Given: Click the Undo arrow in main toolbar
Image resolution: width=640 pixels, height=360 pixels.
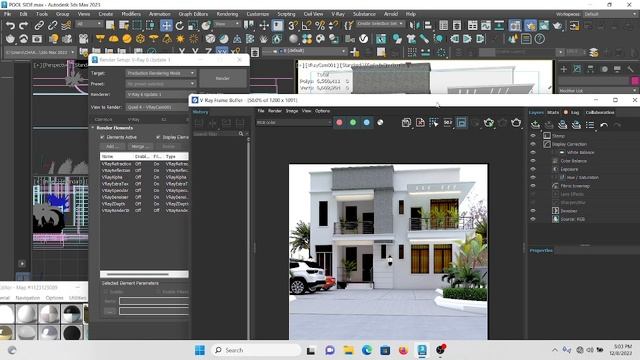Looking at the screenshot, I should pyautogui.click(x=10, y=26).
